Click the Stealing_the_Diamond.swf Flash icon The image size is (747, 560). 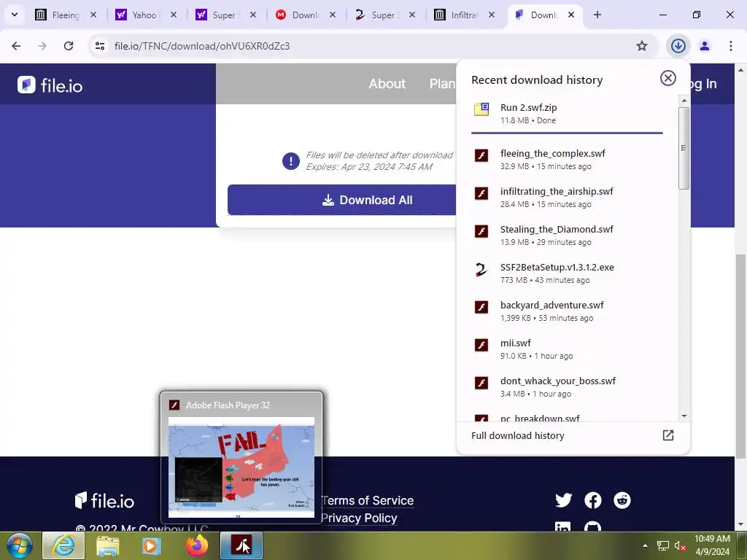click(481, 231)
